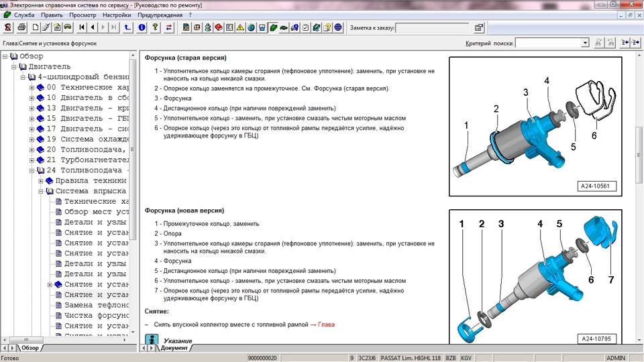Click 'PASSAT Lim. HIGHL 118' in status bar
This screenshot has width=644, height=362.
click(x=411, y=358)
